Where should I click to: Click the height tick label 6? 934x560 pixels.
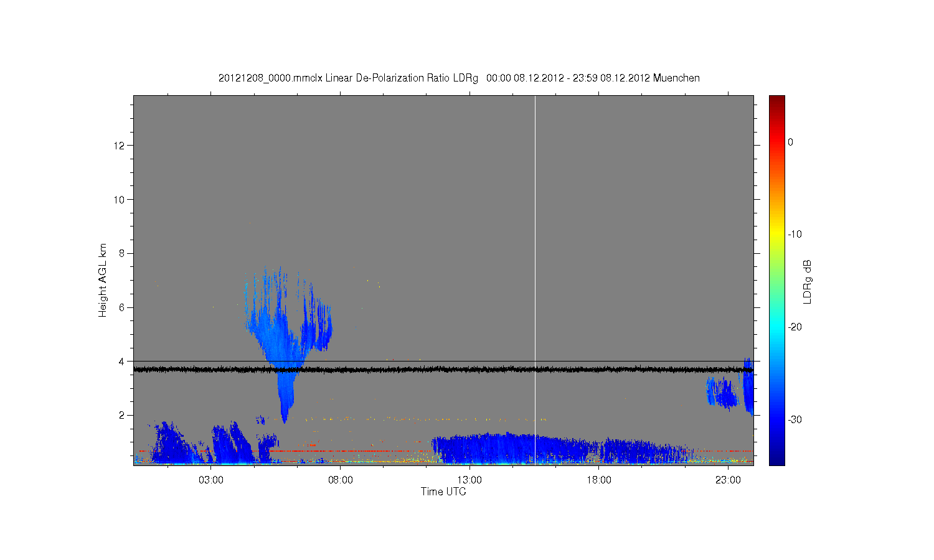tap(122, 307)
